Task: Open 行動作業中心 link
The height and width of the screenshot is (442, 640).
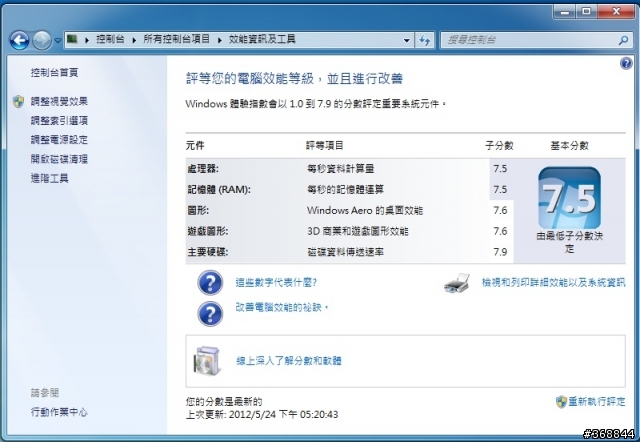Action: pyautogui.click(x=59, y=412)
